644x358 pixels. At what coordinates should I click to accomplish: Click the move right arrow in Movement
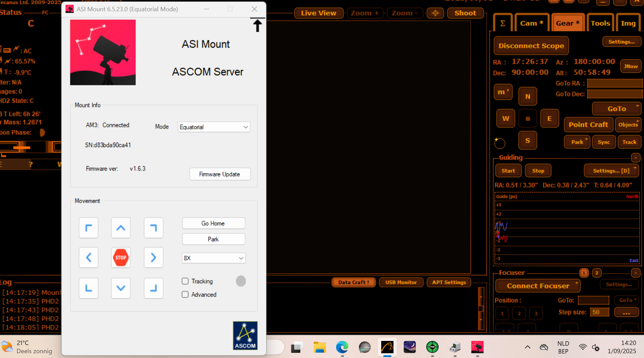(154, 257)
